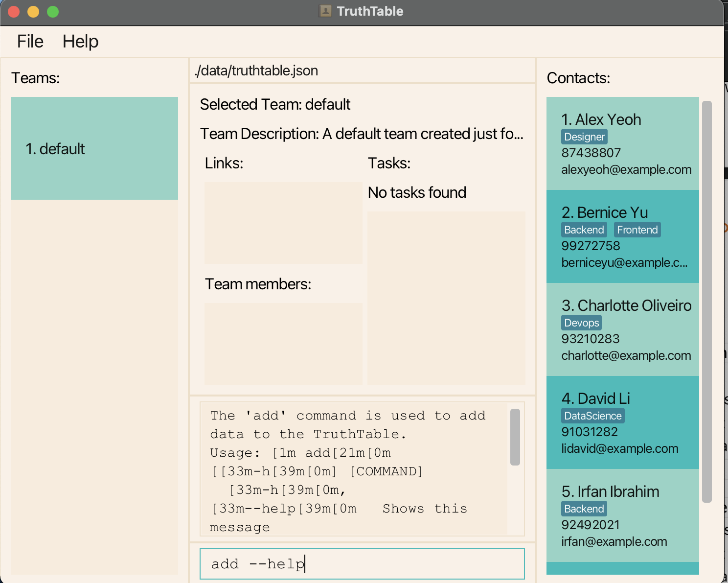
Task: Click phone number 92492021
Action: click(x=591, y=525)
